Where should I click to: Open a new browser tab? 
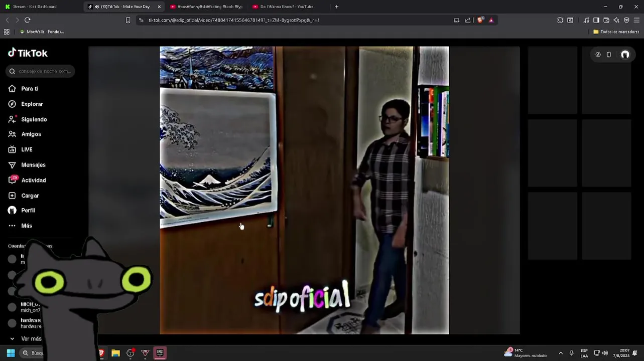tap(336, 7)
